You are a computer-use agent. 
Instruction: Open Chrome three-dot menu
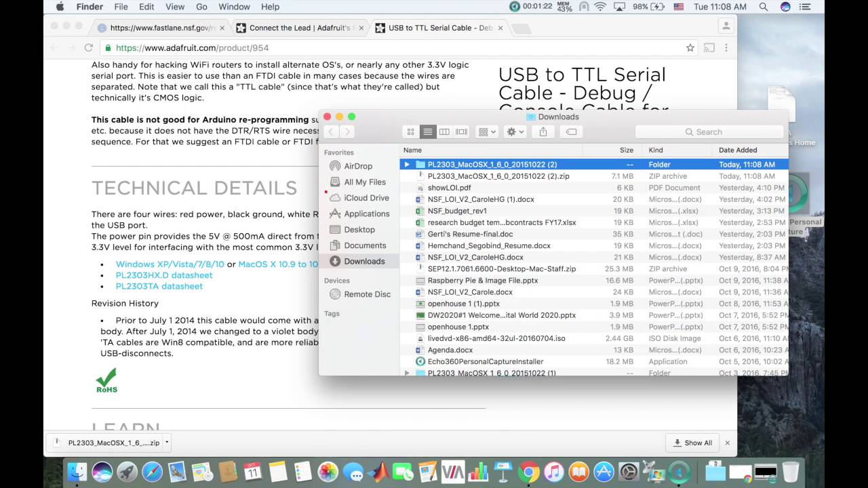tap(726, 47)
